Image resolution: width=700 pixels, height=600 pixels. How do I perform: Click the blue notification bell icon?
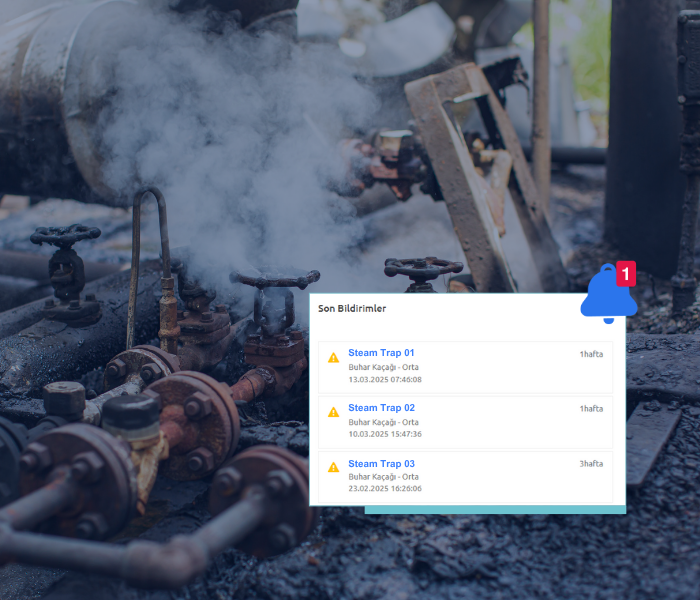click(606, 298)
